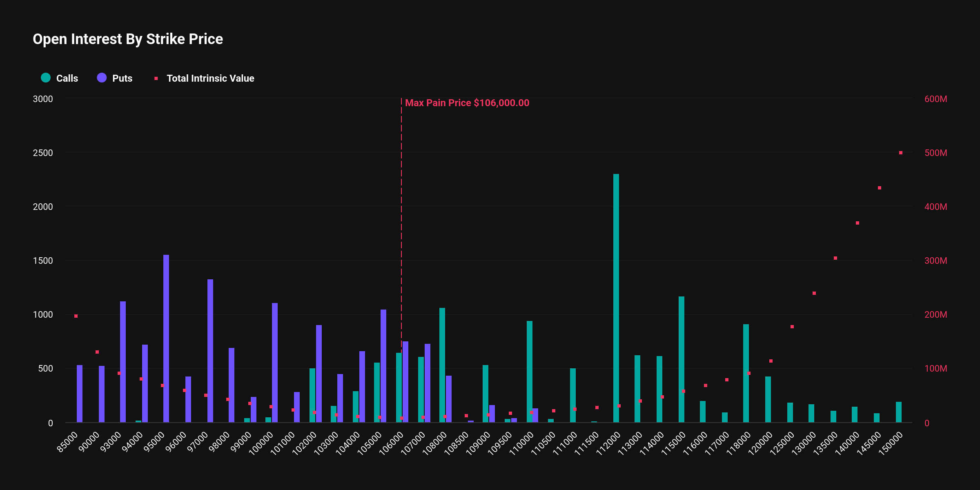The height and width of the screenshot is (490, 980).
Task: Click the Open Interest By Strike Price title
Action: tap(128, 39)
